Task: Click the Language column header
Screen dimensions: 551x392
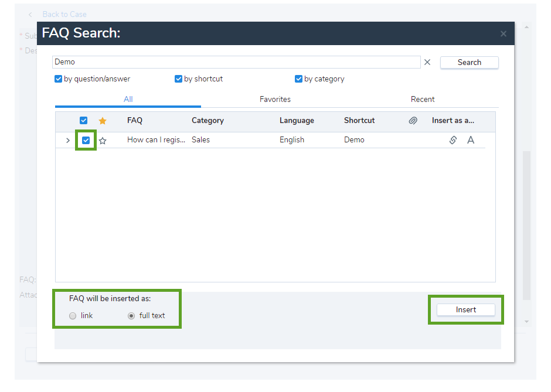Action: click(x=297, y=121)
